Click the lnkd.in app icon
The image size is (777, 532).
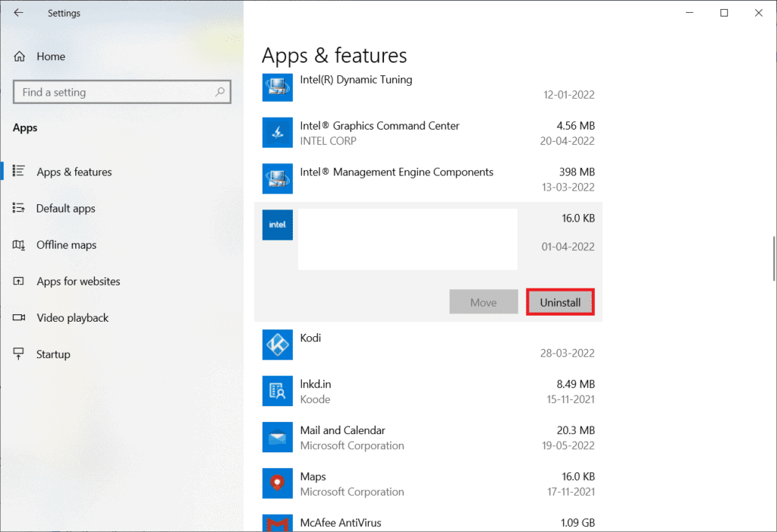pyautogui.click(x=278, y=391)
